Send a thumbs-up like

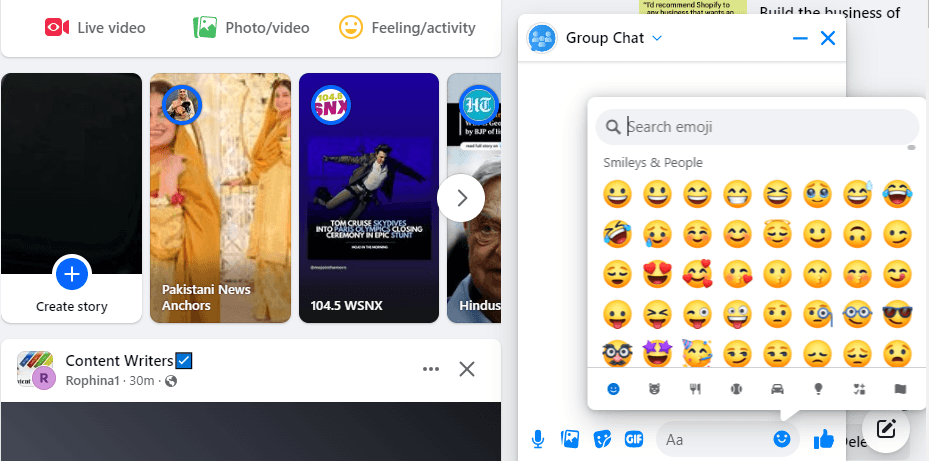pyautogui.click(x=824, y=439)
